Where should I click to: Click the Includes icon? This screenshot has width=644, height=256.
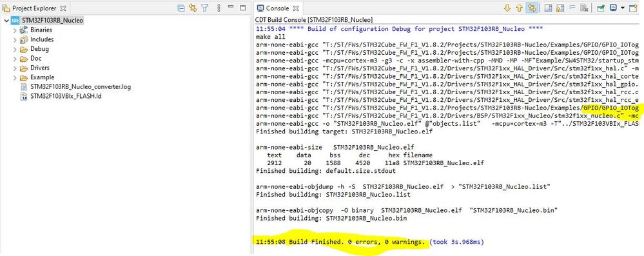coord(24,39)
